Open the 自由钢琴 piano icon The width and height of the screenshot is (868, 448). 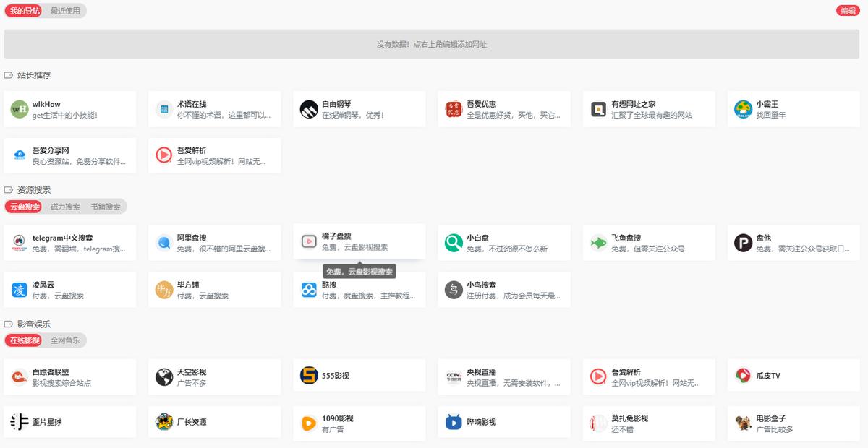[x=309, y=109]
